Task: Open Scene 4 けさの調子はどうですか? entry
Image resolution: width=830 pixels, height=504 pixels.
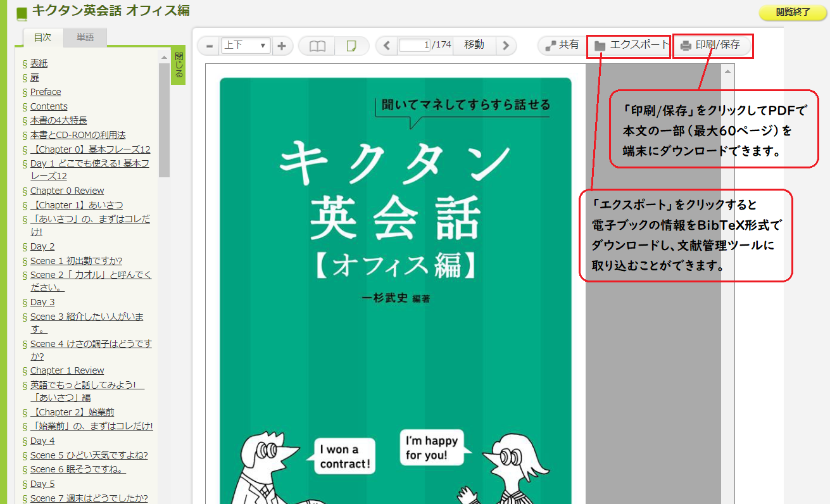Action: click(91, 350)
